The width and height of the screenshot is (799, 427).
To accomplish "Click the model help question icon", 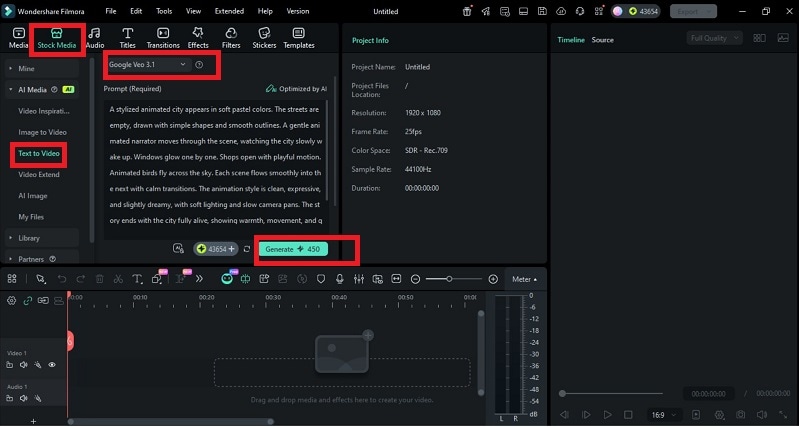I will (199, 65).
